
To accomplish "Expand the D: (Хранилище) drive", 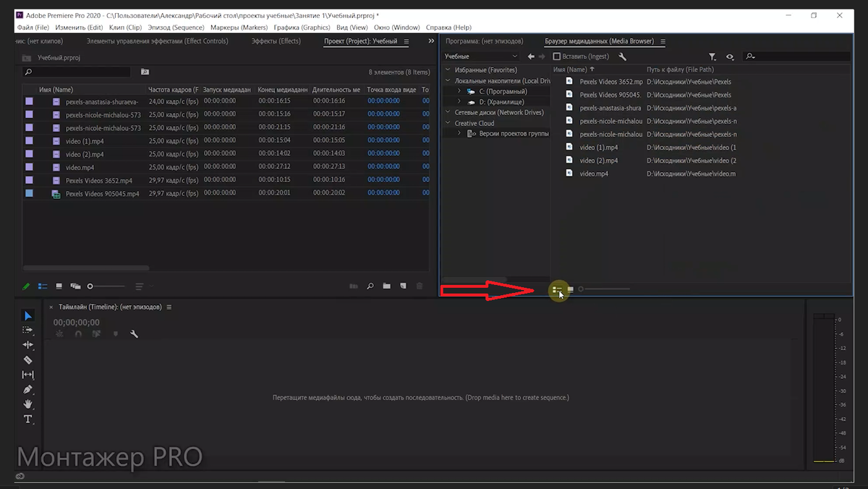I will click(459, 102).
